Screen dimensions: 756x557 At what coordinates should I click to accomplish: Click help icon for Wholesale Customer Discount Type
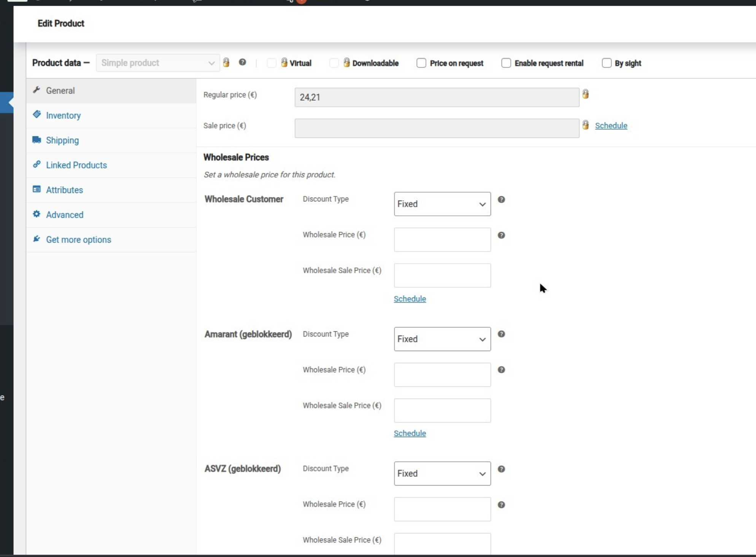(x=501, y=199)
